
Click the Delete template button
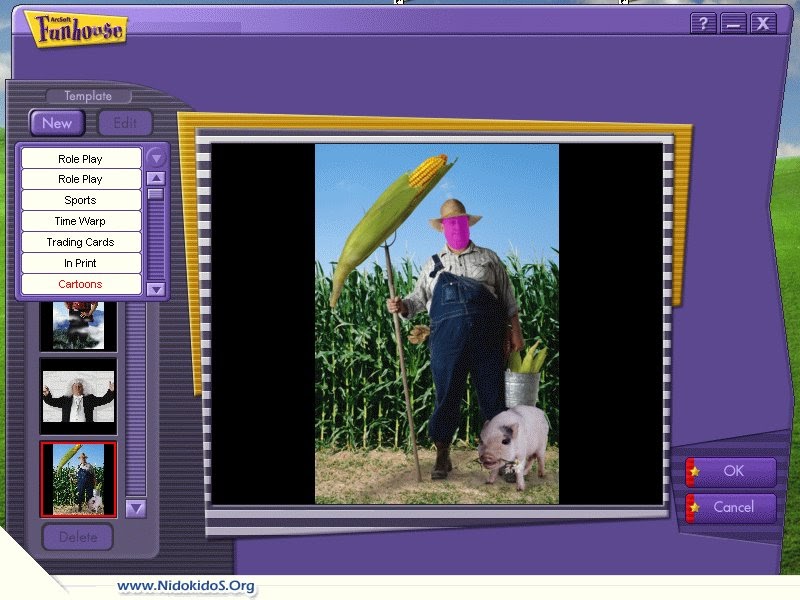78,537
